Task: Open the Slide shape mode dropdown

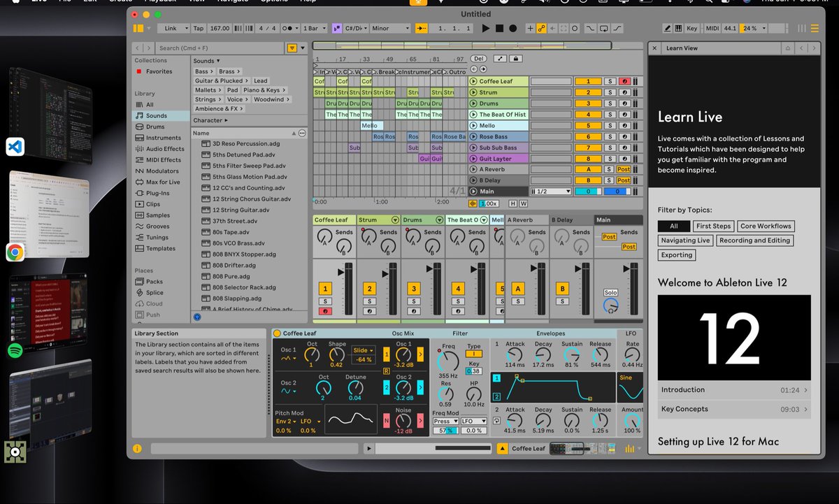Action: coord(362,350)
